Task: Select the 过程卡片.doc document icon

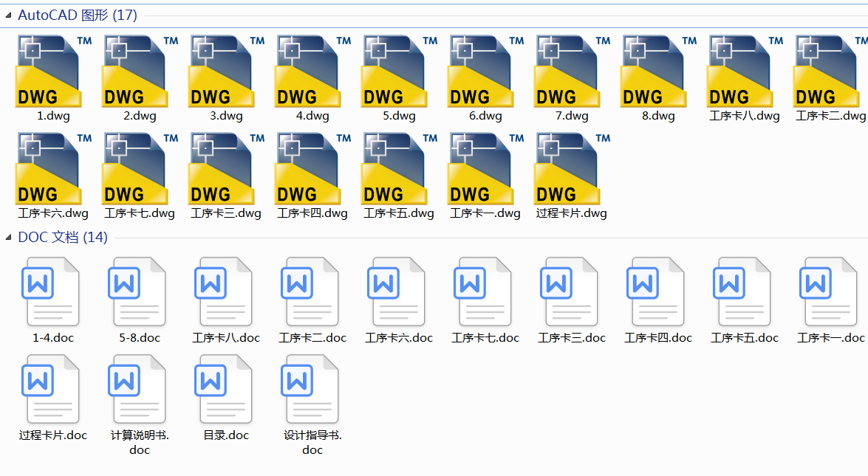Action: (x=51, y=388)
